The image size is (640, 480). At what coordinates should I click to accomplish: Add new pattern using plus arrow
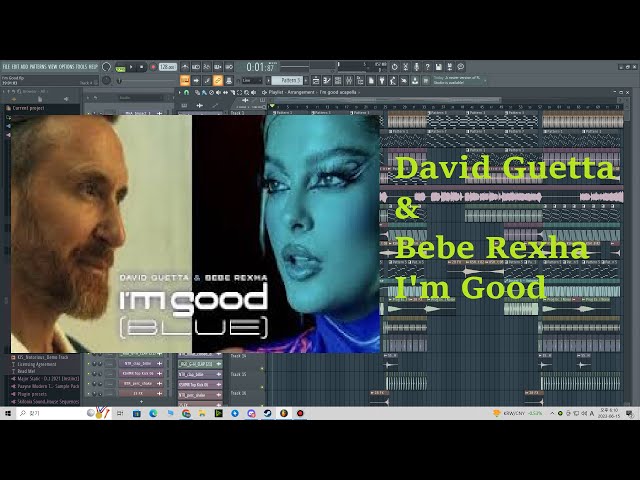[306, 80]
